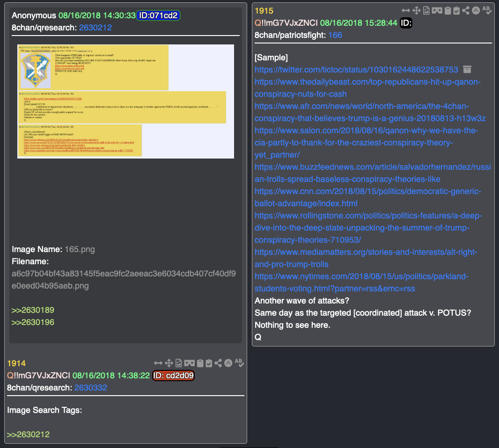This screenshot has height=448, width=499.
Task: Open cnn.com democratic-generic-ballot link
Action: [x=368, y=197]
